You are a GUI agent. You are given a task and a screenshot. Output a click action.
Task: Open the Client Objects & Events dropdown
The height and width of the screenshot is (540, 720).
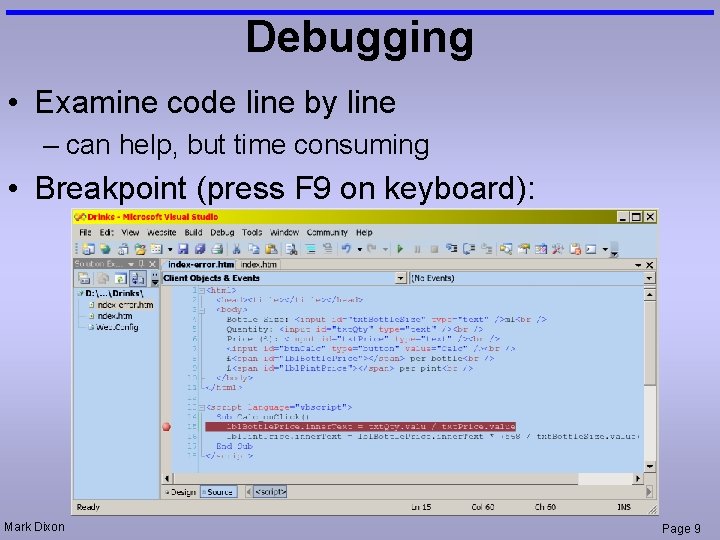coord(400,278)
